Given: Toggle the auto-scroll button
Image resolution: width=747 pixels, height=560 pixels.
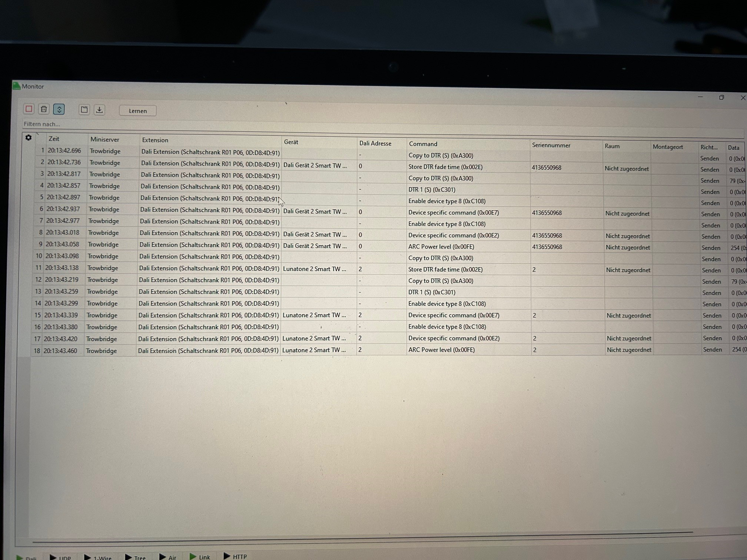Looking at the screenshot, I should (x=59, y=109).
